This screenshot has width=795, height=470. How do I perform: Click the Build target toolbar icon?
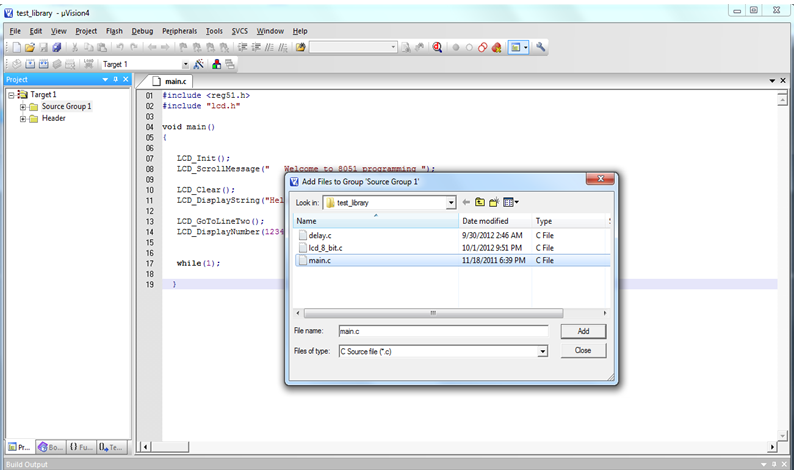(30, 64)
